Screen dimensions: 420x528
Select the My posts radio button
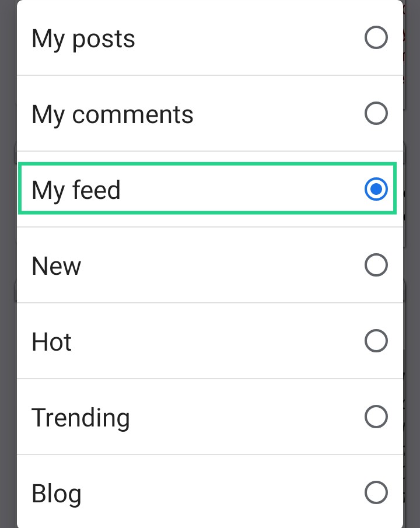click(x=376, y=39)
